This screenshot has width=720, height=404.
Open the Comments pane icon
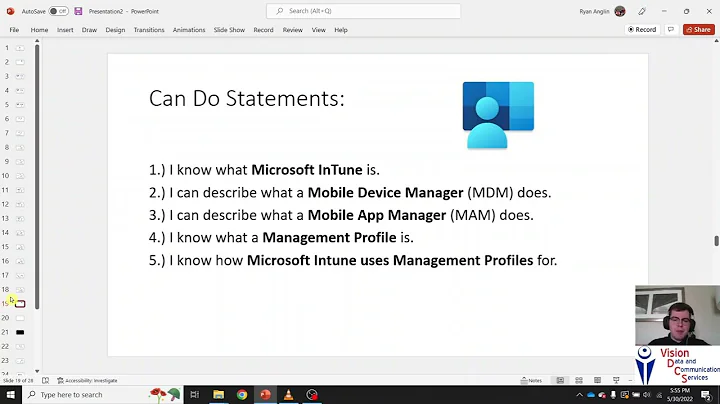(x=671, y=29)
